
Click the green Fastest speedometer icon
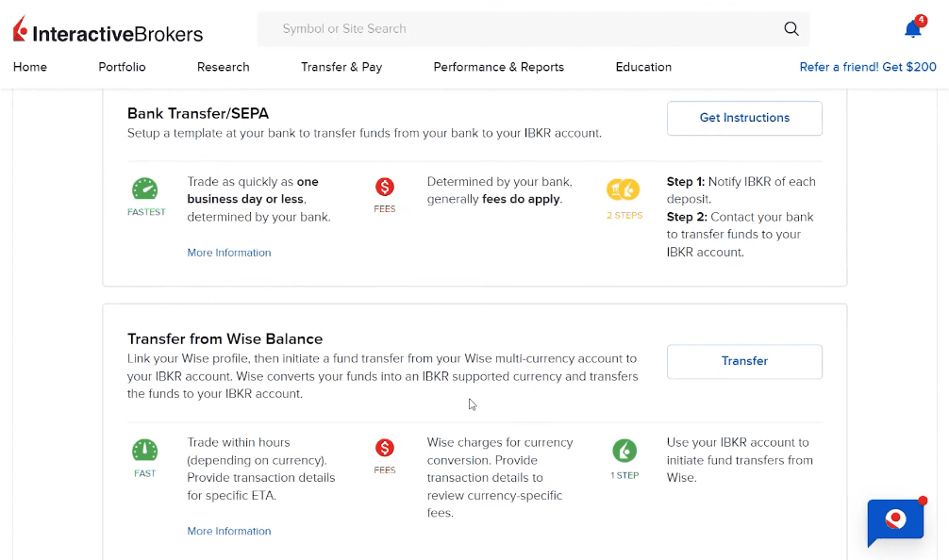point(145,189)
